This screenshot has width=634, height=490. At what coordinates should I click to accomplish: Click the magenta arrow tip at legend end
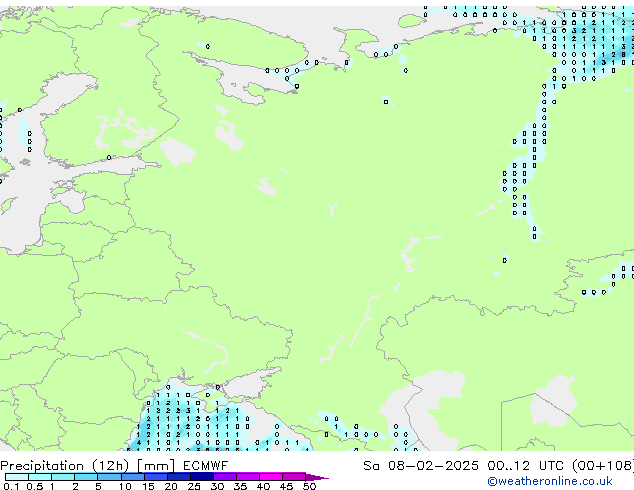click(321, 477)
